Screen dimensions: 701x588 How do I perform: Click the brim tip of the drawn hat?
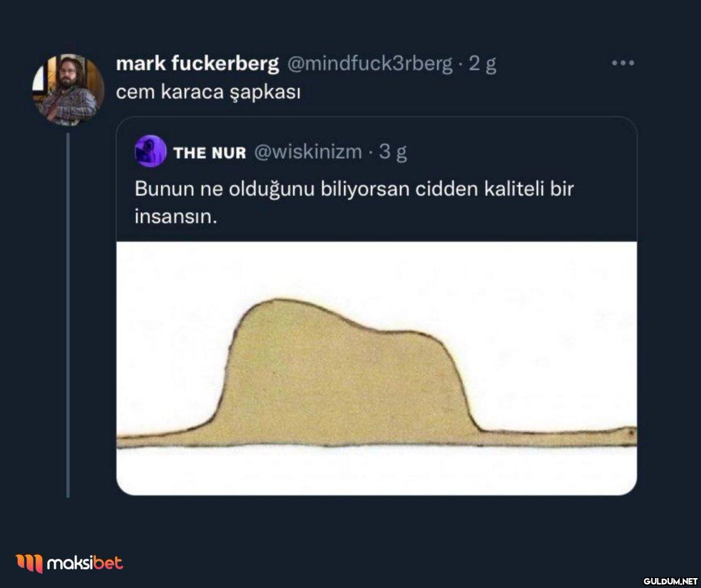630,433
